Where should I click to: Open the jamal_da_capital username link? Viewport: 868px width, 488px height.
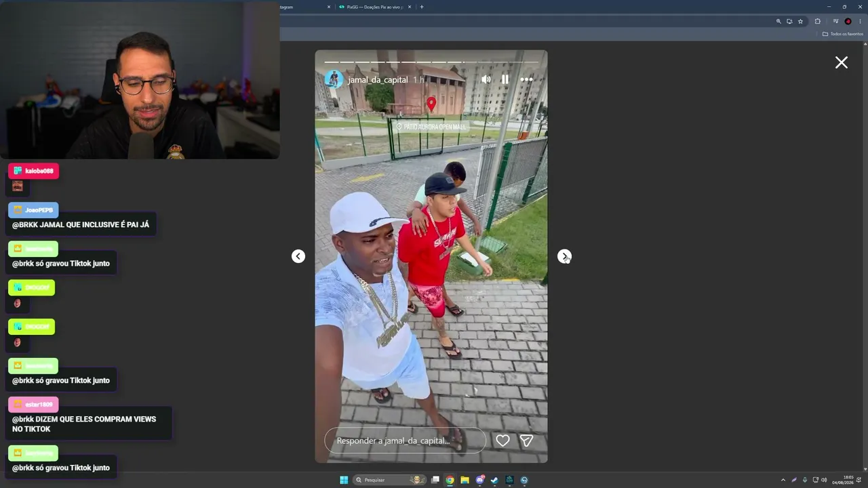point(378,80)
